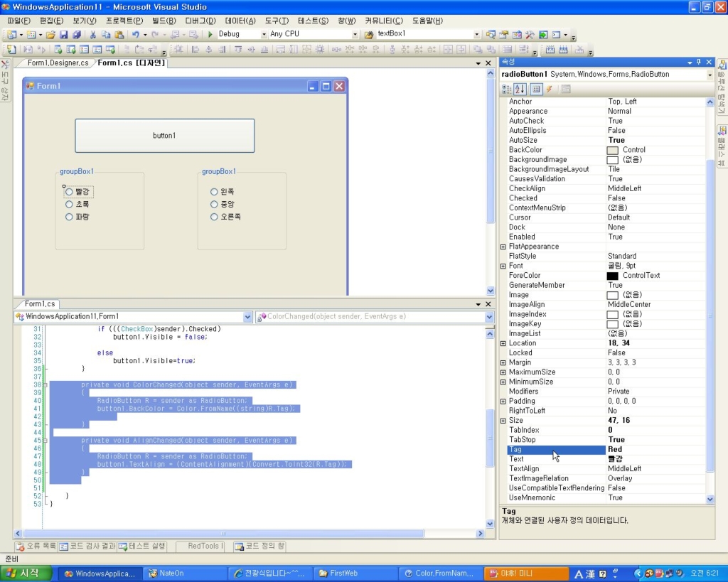Click button1 on the Form1 designer
This screenshot has height=582, width=728.
click(x=164, y=136)
